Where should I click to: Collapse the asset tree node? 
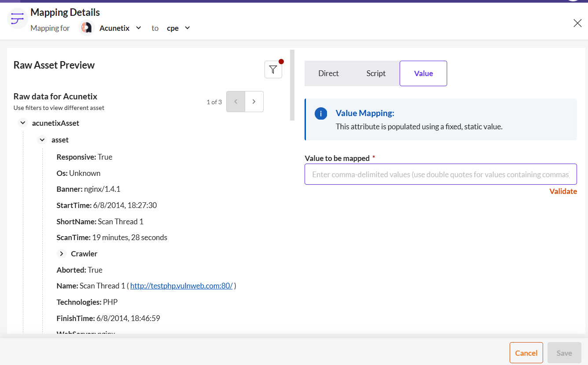point(42,140)
